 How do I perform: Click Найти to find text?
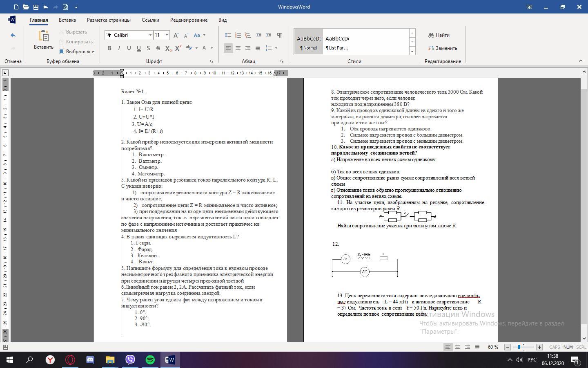tap(439, 35)
